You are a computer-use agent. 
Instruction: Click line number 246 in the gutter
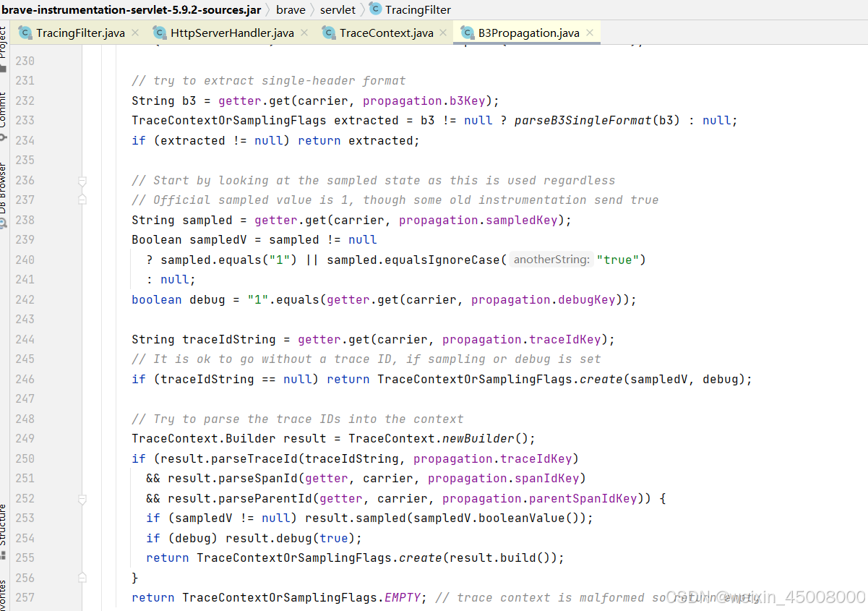pos(25,379)
